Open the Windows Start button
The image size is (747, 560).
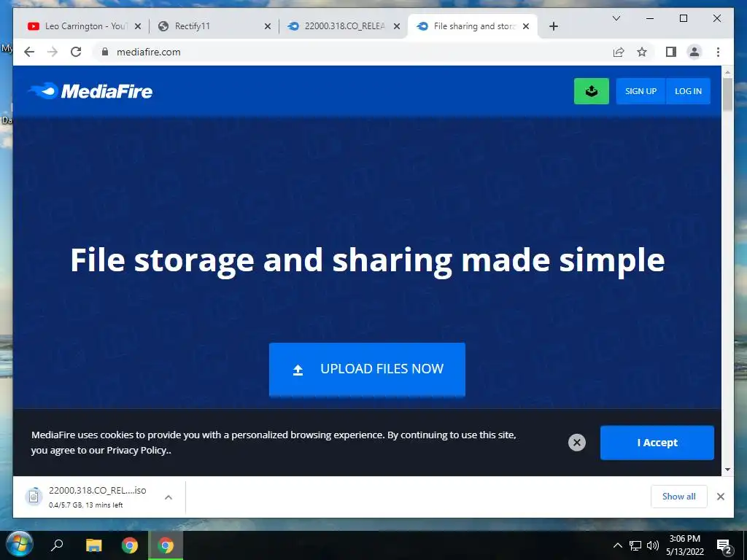click(19, 544)
